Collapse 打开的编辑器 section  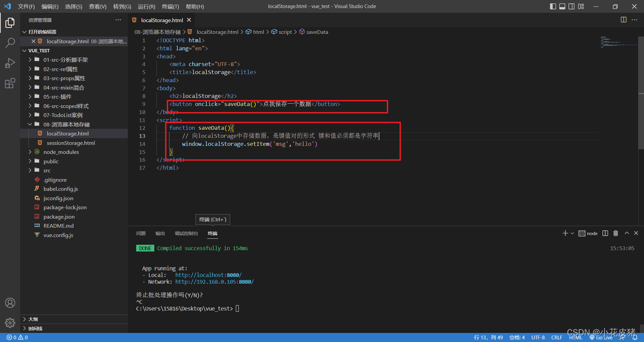coord(74,32)
